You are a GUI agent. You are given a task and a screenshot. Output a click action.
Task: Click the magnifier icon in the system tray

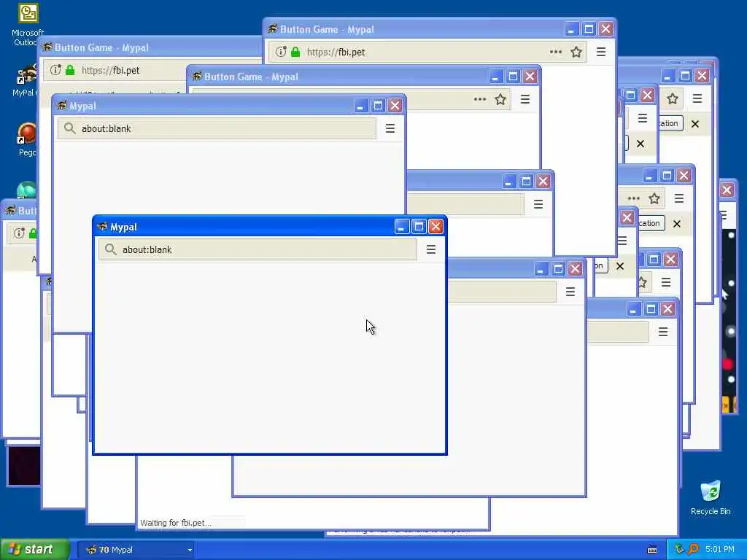point(693,549)
